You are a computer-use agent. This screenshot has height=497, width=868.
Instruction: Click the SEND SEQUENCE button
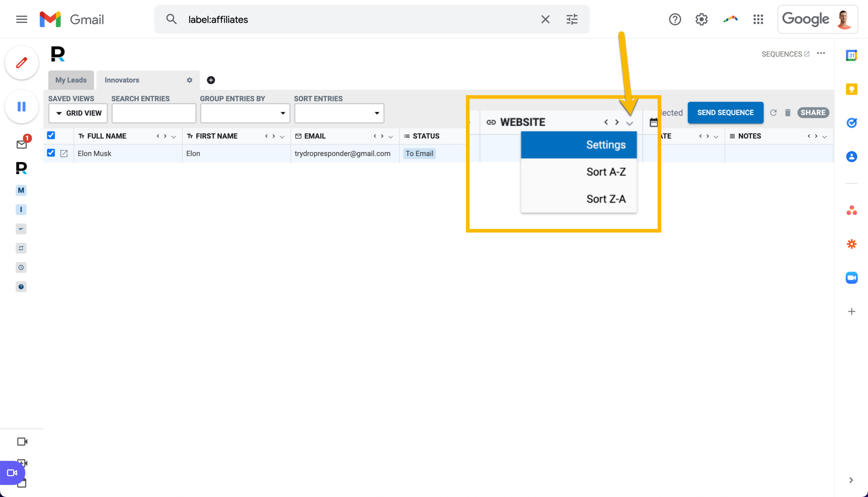coord(725,112)
